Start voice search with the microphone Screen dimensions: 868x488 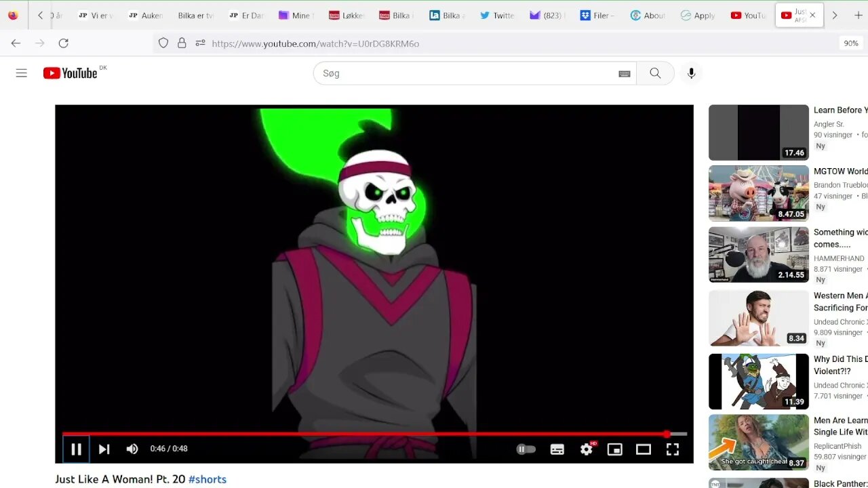pyautogui.click(x=691, y=73)
